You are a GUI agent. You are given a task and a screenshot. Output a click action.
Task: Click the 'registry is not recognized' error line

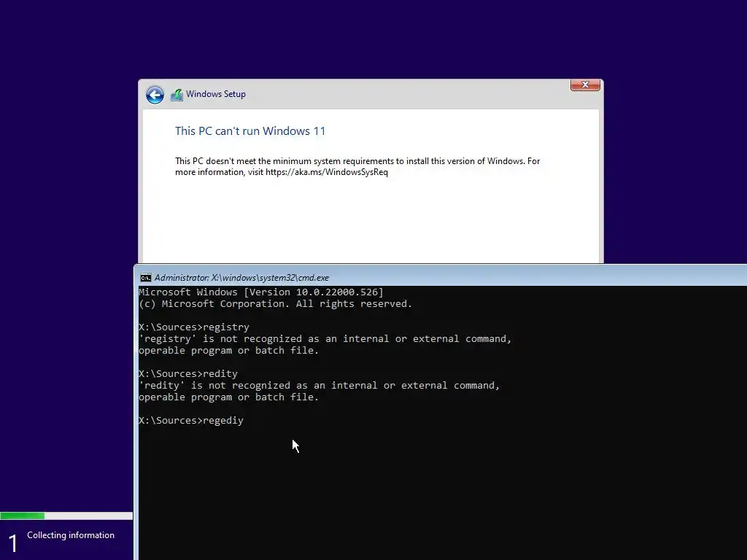click(325, 339)
